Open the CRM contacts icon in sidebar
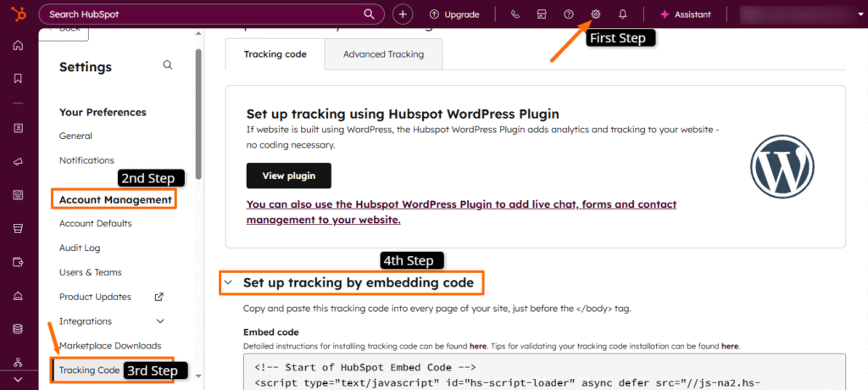The image size is (868, 390). point(19,128)
